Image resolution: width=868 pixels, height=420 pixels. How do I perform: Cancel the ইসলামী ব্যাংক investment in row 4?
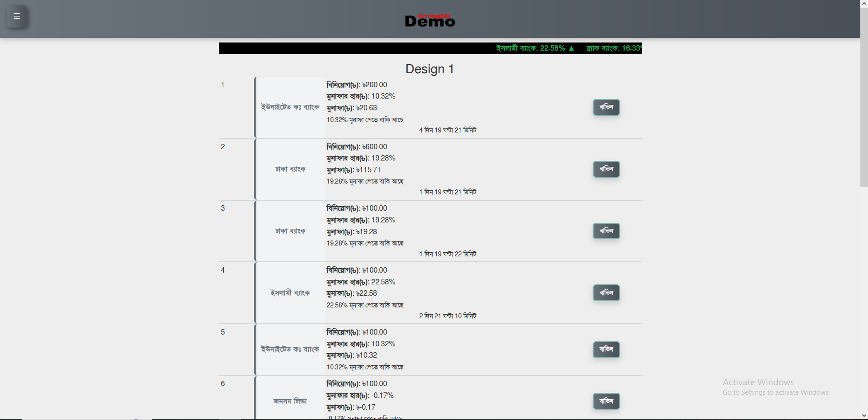[x=606, y=293]
